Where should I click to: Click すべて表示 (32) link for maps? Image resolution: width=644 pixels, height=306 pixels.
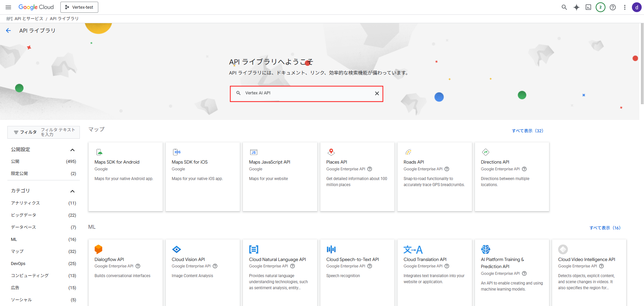click(x=527, y=131)
